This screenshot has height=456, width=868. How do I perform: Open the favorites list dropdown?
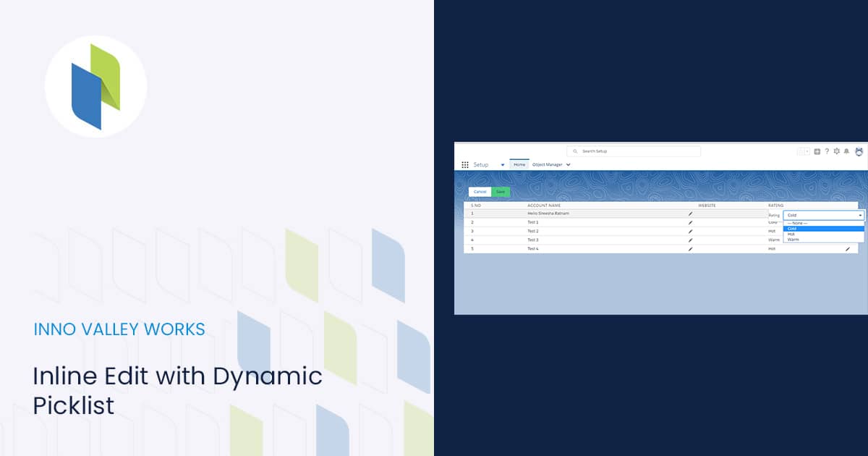[x=807, y=152]
